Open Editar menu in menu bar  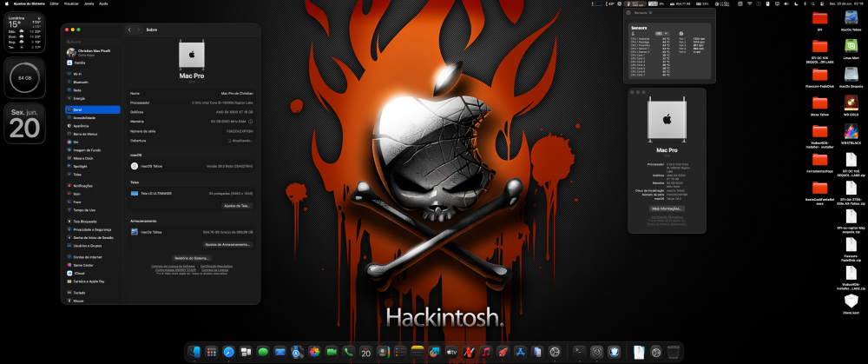(54, 3)
